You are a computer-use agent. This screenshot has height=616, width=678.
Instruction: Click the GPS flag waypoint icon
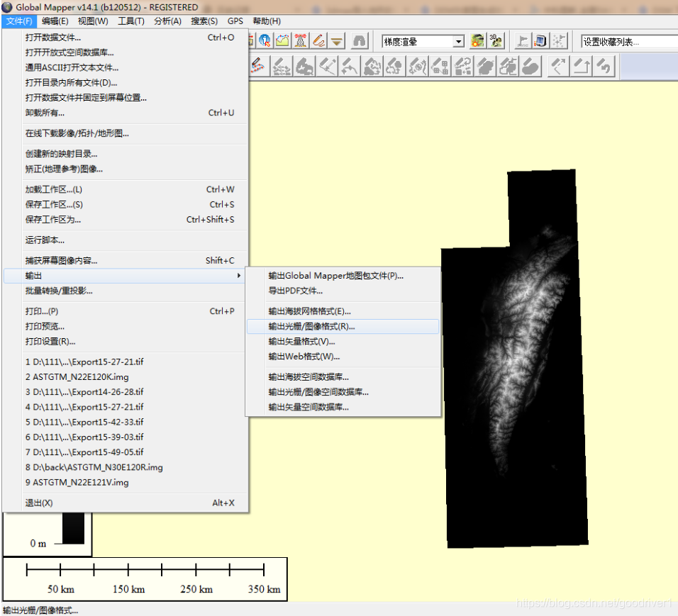523,41
